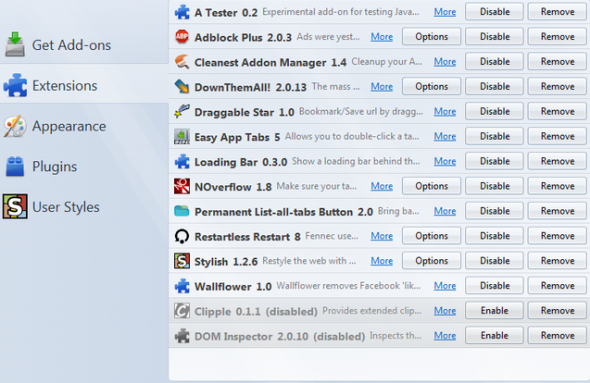Click the NOverflow red icon
This screenshot has width=590, height=383.
coord(182,186)
